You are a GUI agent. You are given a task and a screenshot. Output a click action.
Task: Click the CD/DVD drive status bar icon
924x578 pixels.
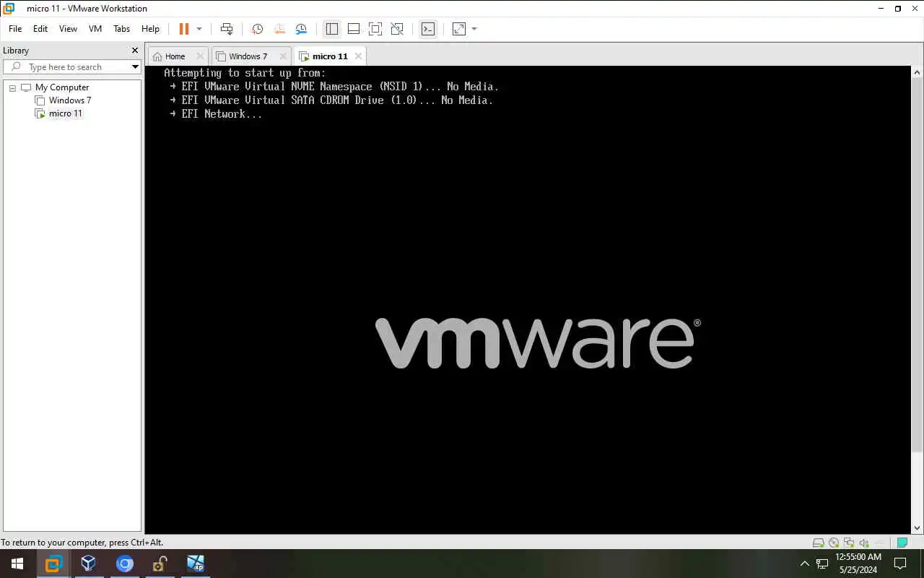pyautogui.click(x=834, y=543)
